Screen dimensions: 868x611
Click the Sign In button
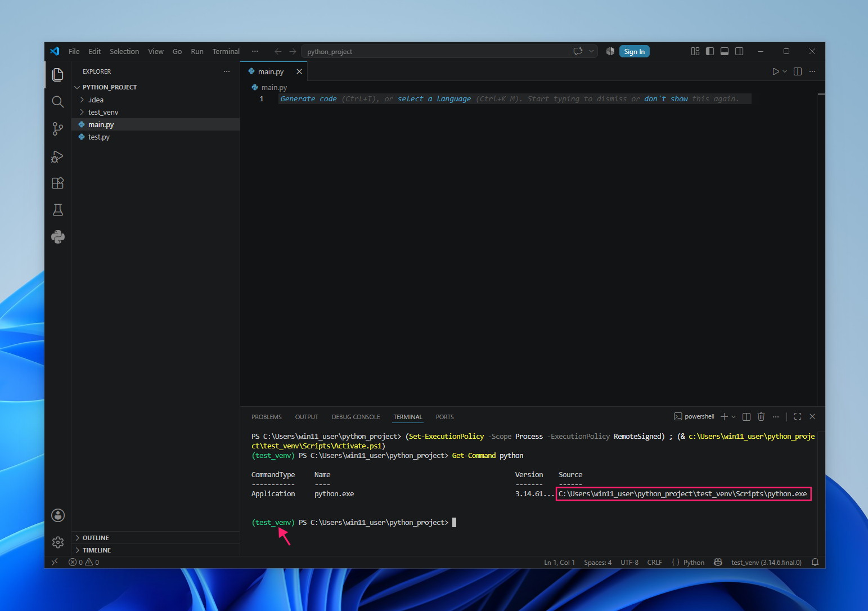(x=635, y=51)
